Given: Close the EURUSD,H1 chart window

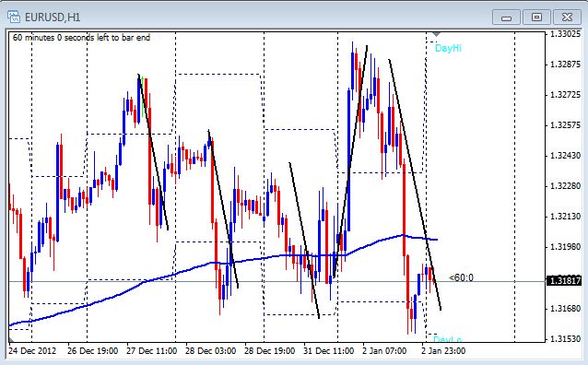Looking at the screenshot, I should coord(567,18).
